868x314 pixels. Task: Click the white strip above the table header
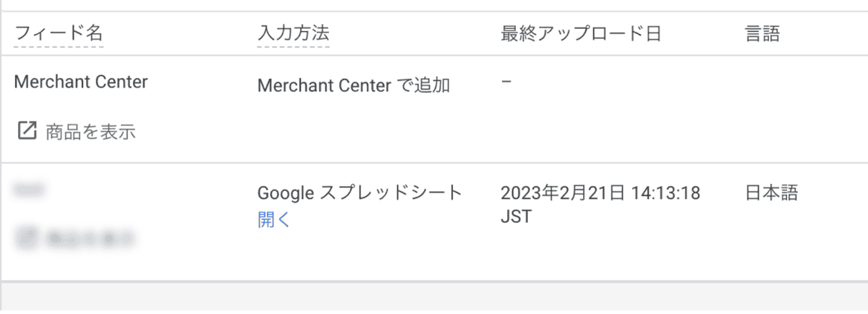point(434,4)
